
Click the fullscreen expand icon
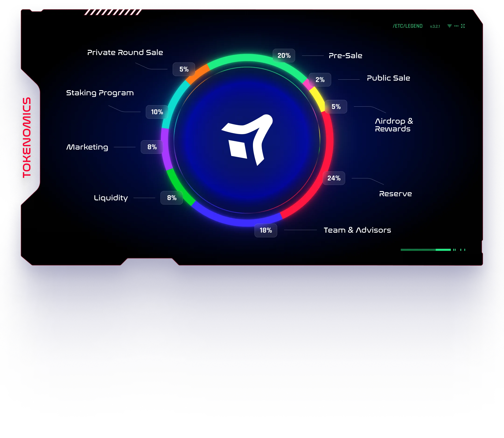point(463,26)
